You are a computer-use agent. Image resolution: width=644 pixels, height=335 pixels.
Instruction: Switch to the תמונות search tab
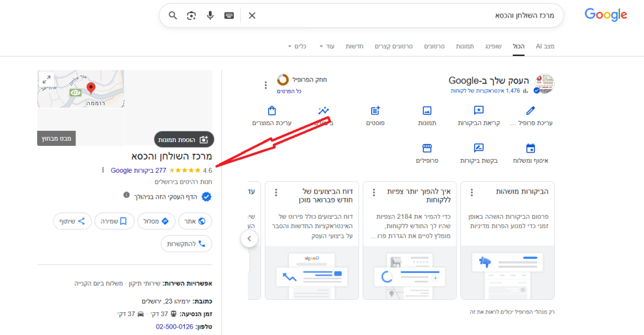click(x=464, y=47)
